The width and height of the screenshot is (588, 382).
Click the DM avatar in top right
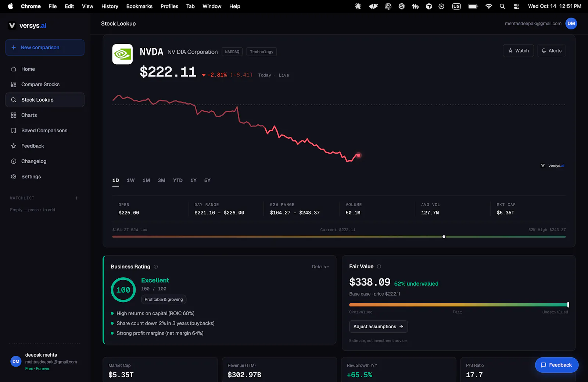point(571,24)
